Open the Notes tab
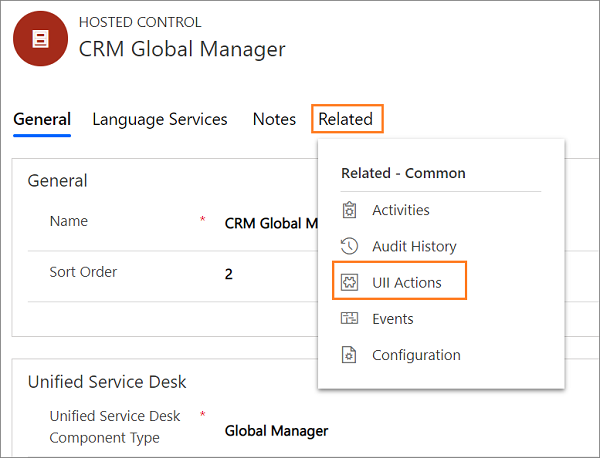 (x=274, y=119)
